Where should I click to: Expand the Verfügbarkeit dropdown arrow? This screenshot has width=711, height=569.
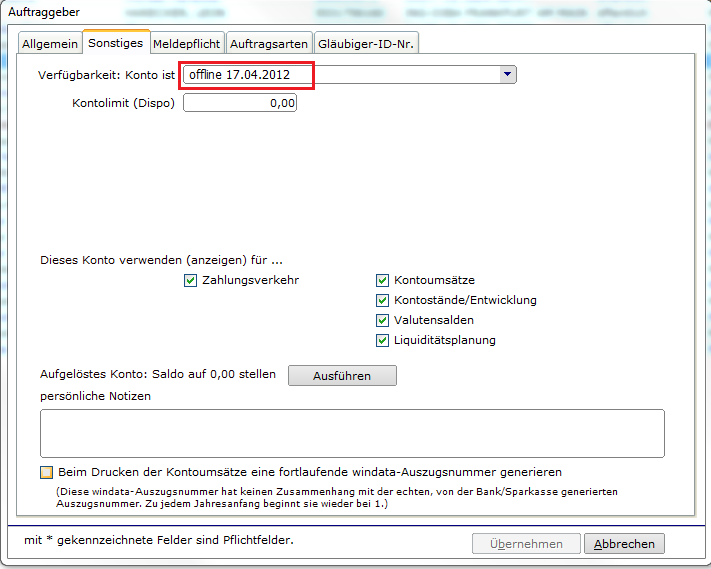pyautogui.click(x=508, y=74)
